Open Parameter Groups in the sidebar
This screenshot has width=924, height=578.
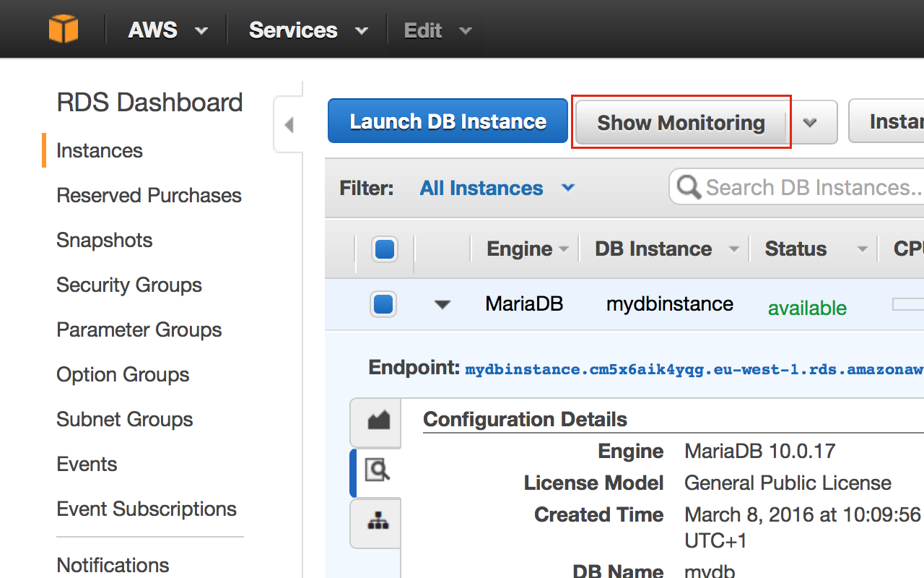click(139, 329)
